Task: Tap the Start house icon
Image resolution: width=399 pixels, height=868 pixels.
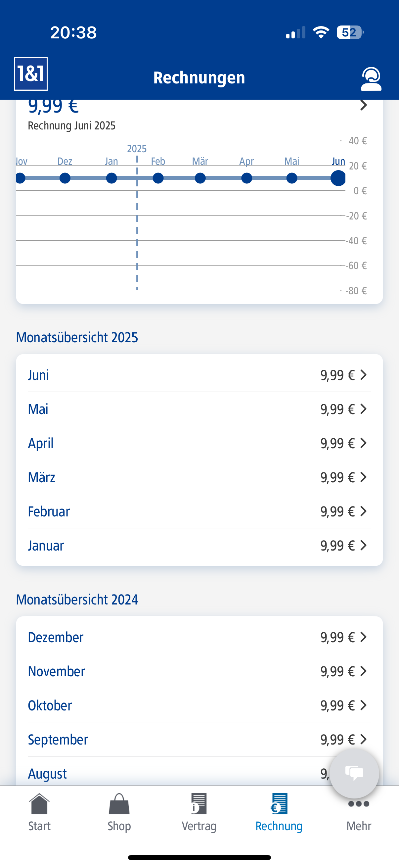Action: (39, 804)
